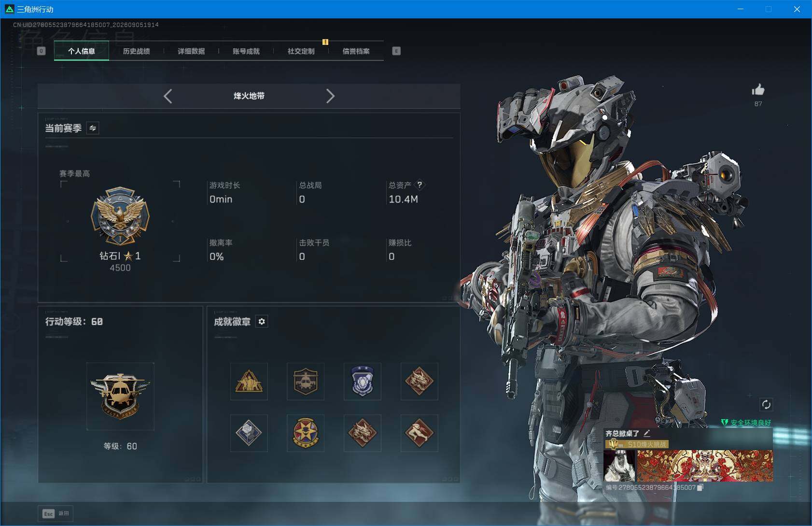812x526 pixels.
Task: Click the Q key hint before the tabs
Action: pyautogui.click(x=42, y=51)
